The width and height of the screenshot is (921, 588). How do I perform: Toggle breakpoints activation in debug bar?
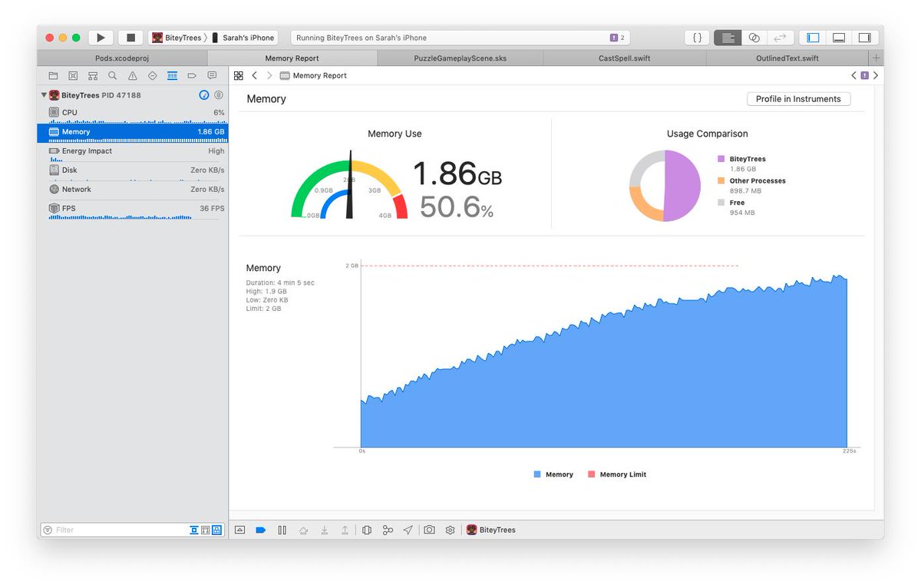click(x=261, y=530)
